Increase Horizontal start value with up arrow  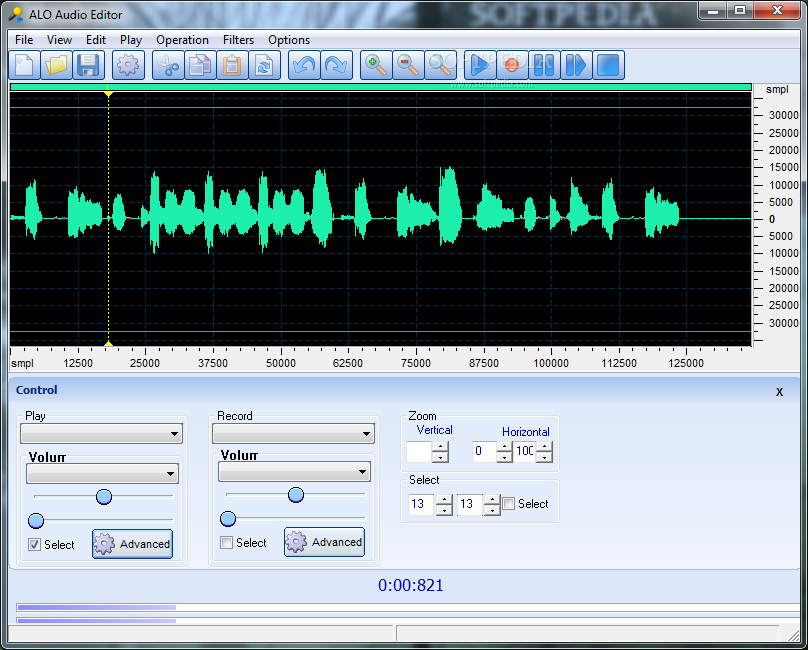[x=504, y=446]
